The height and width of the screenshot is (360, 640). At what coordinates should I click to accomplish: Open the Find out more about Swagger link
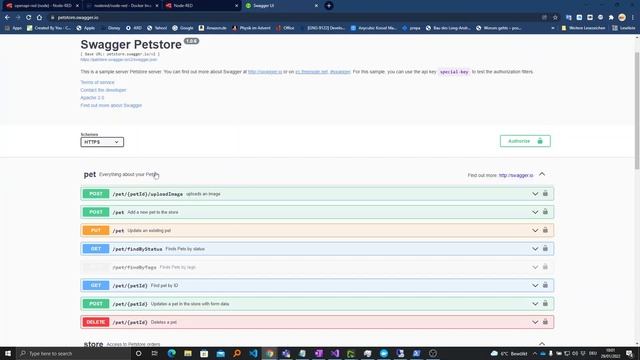point(111,105)
